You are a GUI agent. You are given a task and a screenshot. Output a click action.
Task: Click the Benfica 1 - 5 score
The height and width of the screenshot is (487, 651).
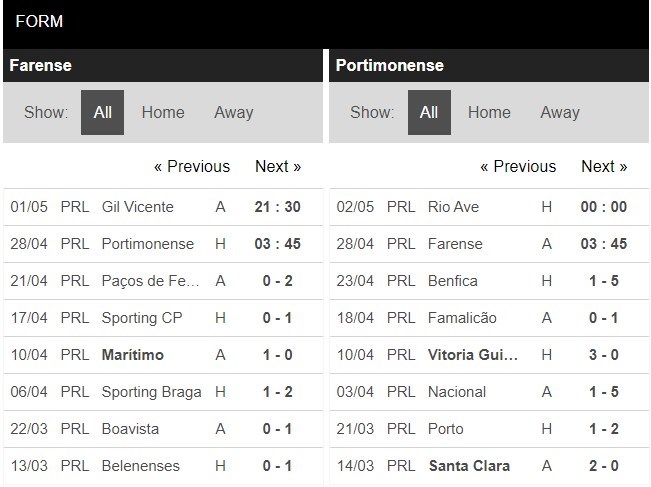(604, 281)
